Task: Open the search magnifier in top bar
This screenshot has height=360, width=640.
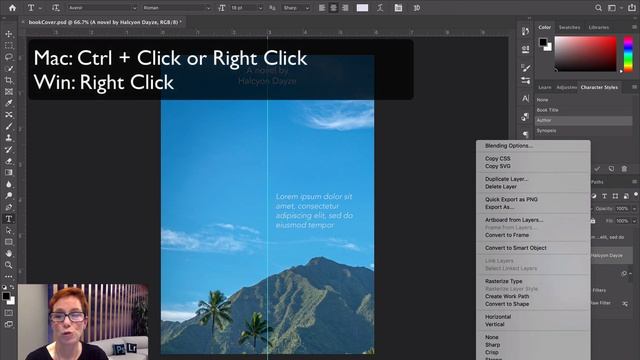Action: (598, 8)
